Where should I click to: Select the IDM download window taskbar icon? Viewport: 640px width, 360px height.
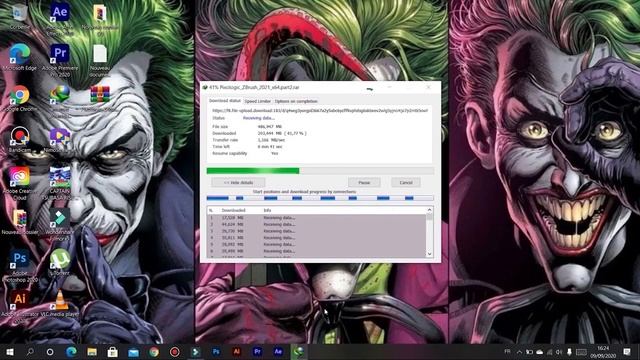click(x=298, y=351)
